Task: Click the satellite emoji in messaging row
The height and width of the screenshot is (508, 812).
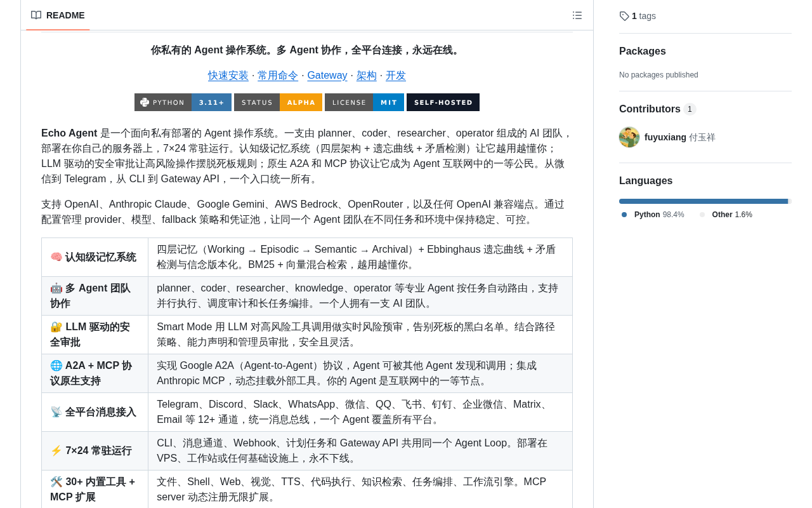Action: (x=56, y=412)
